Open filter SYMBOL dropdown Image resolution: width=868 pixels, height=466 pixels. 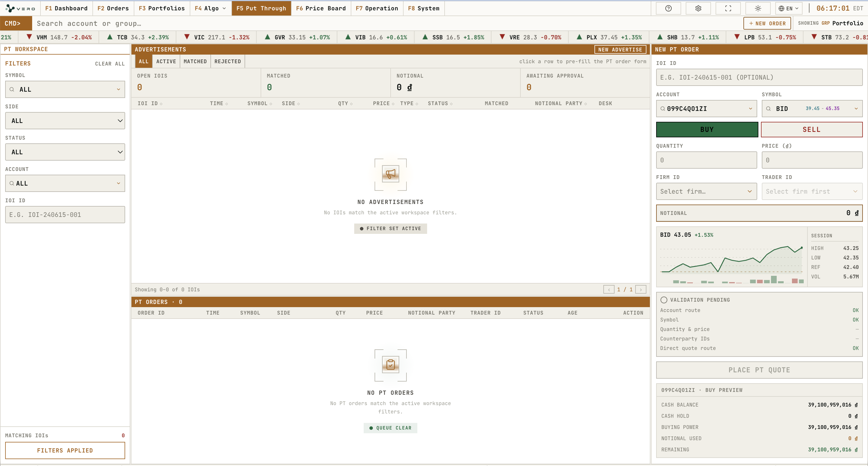click(65, 89)
